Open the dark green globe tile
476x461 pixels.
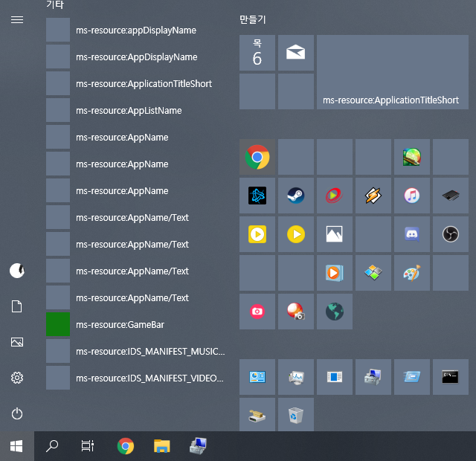335,312
